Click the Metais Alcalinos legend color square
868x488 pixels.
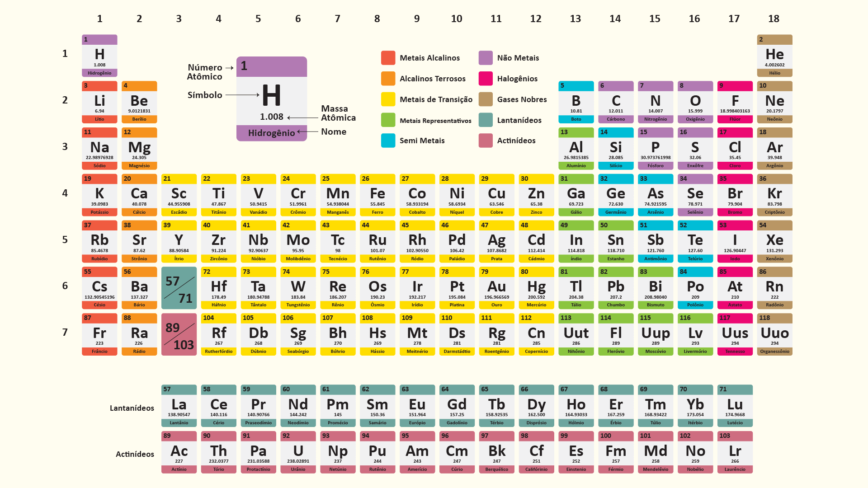click(388, 58)
